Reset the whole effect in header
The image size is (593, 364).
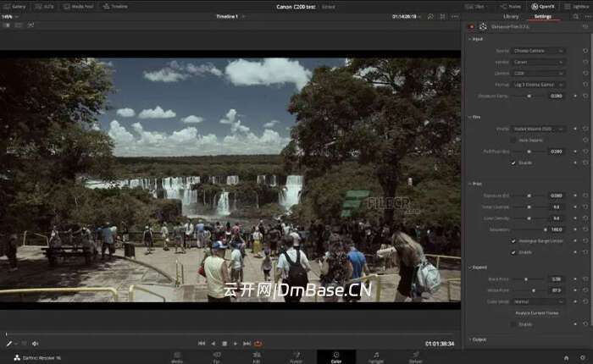pos(585,27)
